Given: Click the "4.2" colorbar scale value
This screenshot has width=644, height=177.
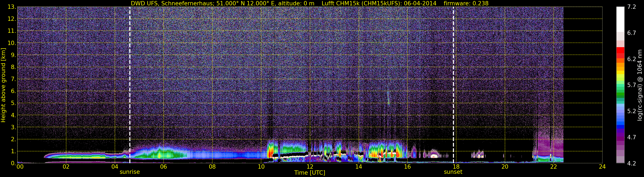Looking at the screenshot, I should coord(632,163).
